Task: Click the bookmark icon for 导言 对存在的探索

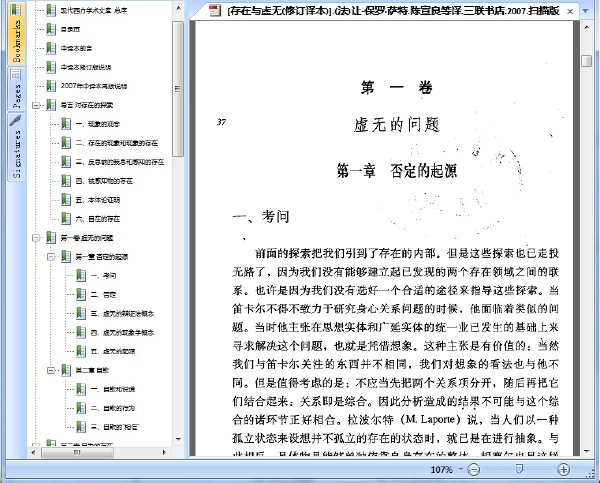Action: 51,105
